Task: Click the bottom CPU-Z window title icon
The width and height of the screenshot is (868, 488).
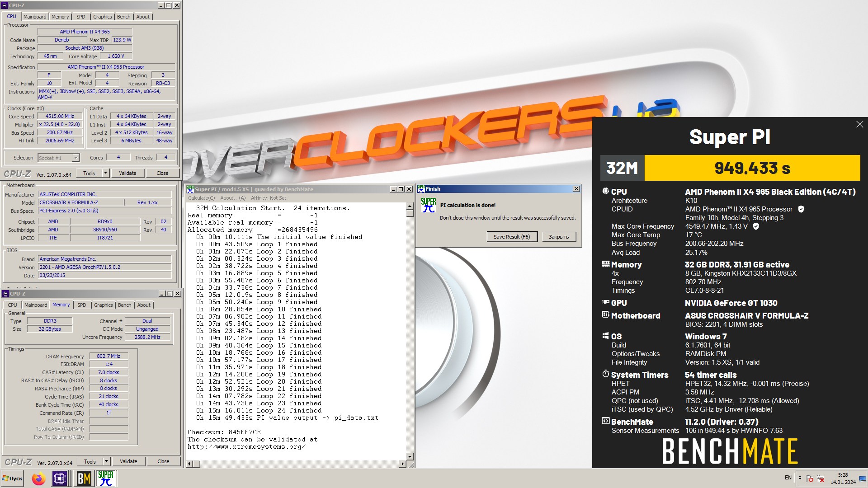Action: click(x=6, y=294)
